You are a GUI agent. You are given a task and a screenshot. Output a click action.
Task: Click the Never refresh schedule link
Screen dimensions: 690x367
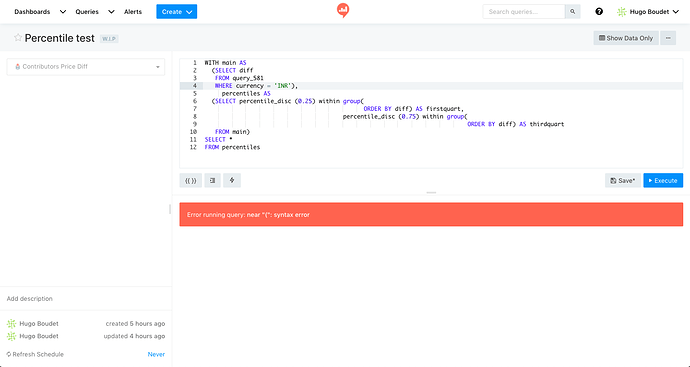156,354
